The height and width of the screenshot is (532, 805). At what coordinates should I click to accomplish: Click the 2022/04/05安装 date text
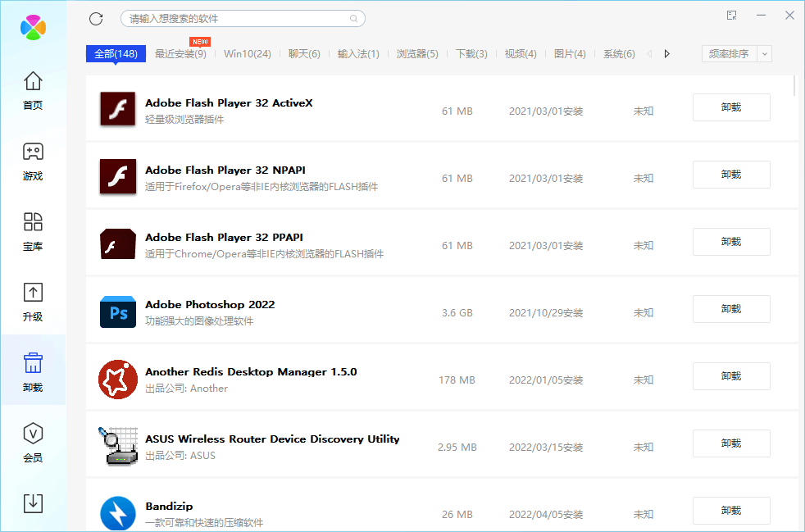pos(546,515)
